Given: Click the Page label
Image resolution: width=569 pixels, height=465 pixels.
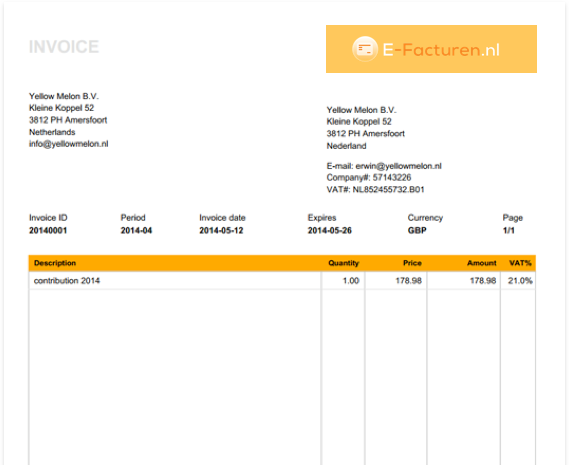Looking at the screenshot, I should coord(513,218).
